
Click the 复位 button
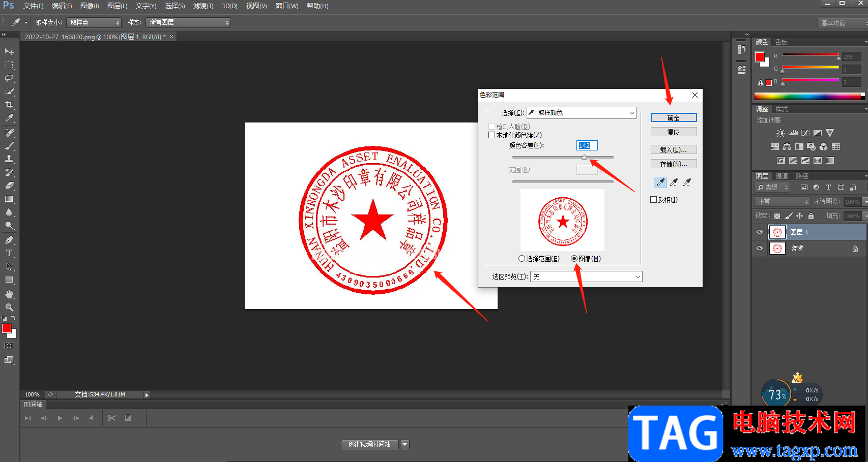[674, 132]
